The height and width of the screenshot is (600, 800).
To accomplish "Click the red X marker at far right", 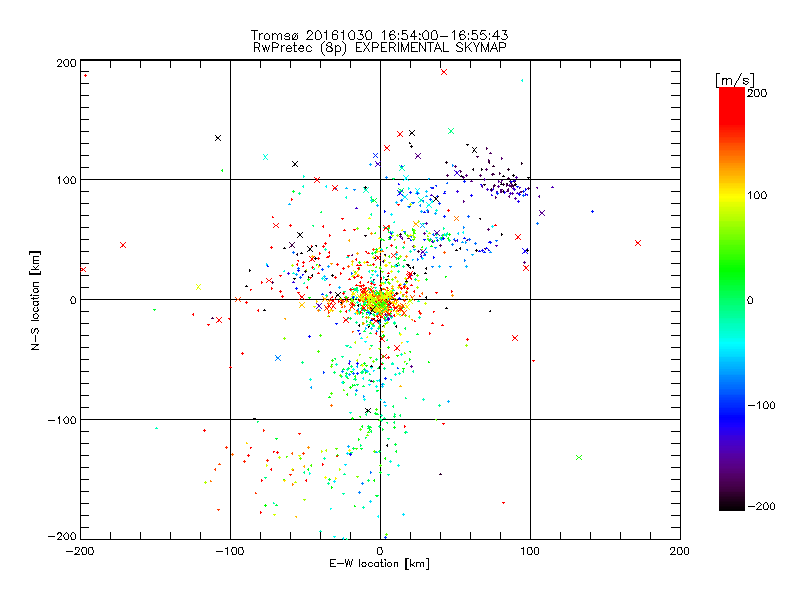I will point(638,243).
